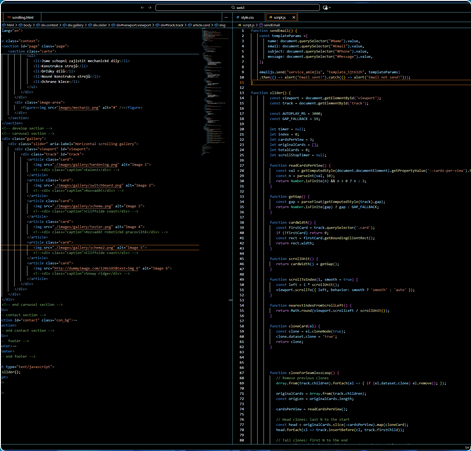471x451 pixels.
Task: Click the Go Forward arrow in title bar
Action: pos(150,7)
